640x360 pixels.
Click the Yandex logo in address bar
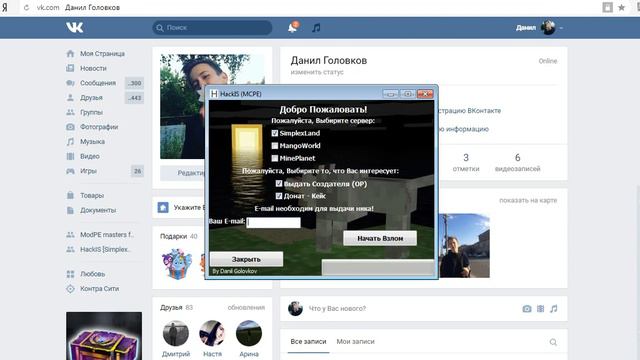tap(4, 7)
